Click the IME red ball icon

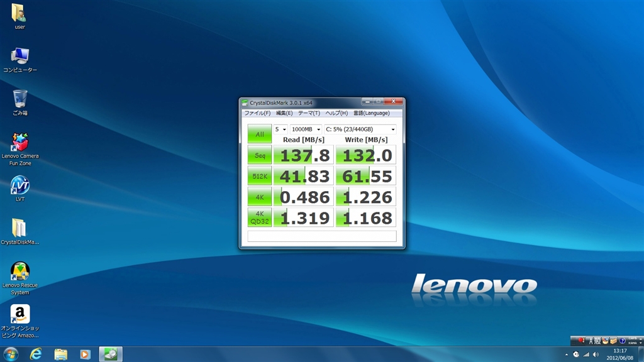(x=581, y=340)
